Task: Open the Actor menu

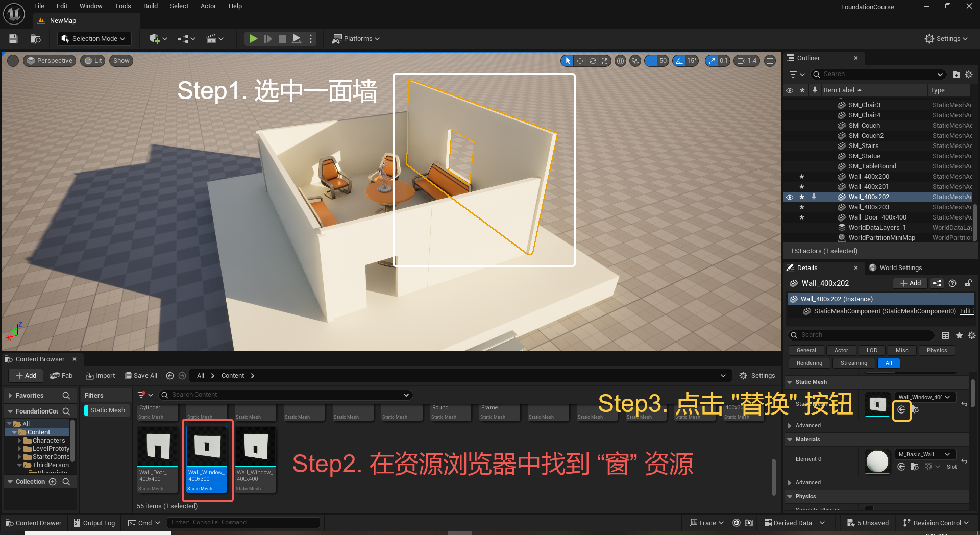Action: (208, 6)
